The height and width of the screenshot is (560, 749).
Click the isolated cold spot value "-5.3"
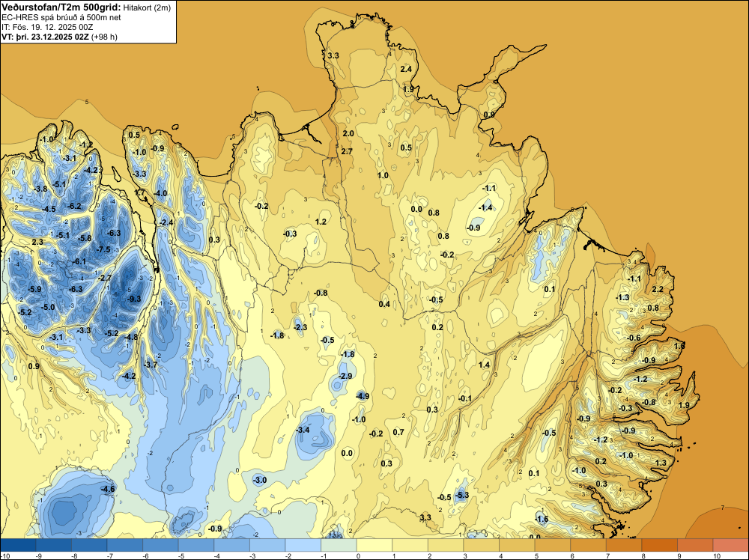tap(462, 496)
